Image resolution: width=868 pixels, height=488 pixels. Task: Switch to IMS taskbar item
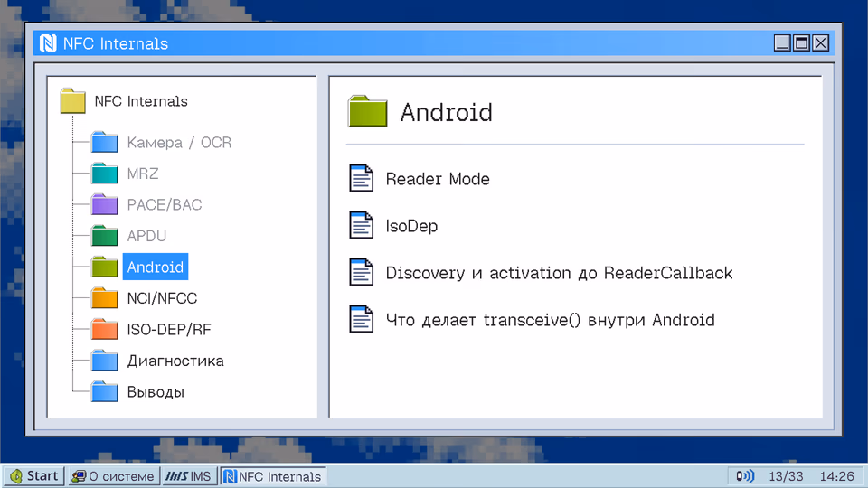[189, 476]
